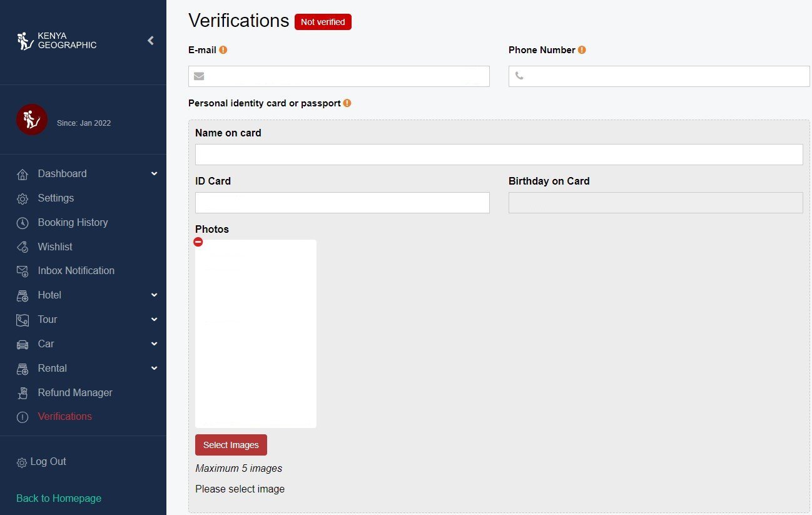812x515 pixels.
Task: Click the Booking History clock icon
Action: click(x=23, y=223)
